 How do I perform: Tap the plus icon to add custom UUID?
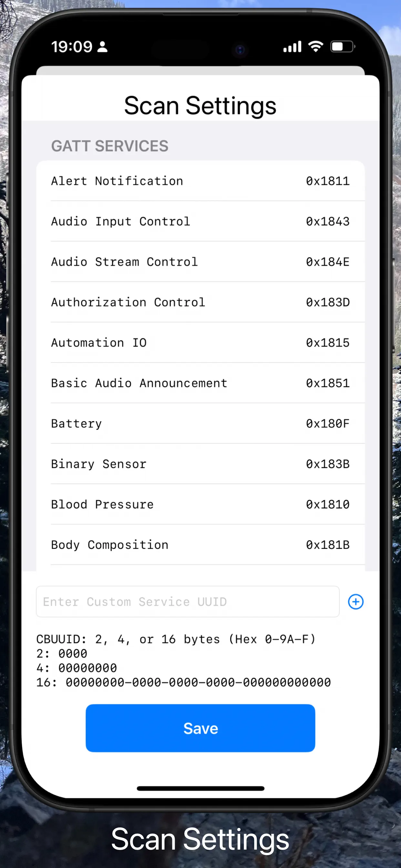click(x=355, y=602)
